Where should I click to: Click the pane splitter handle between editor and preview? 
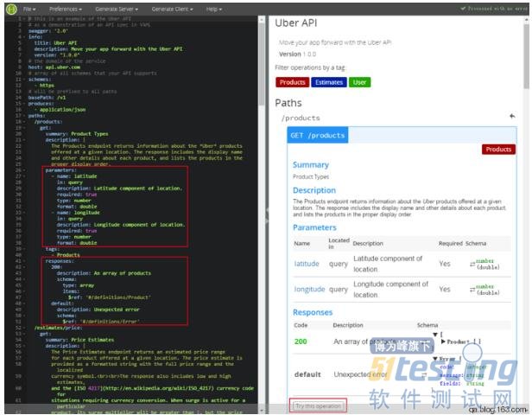pyautogui.click(x=267, y=214)
